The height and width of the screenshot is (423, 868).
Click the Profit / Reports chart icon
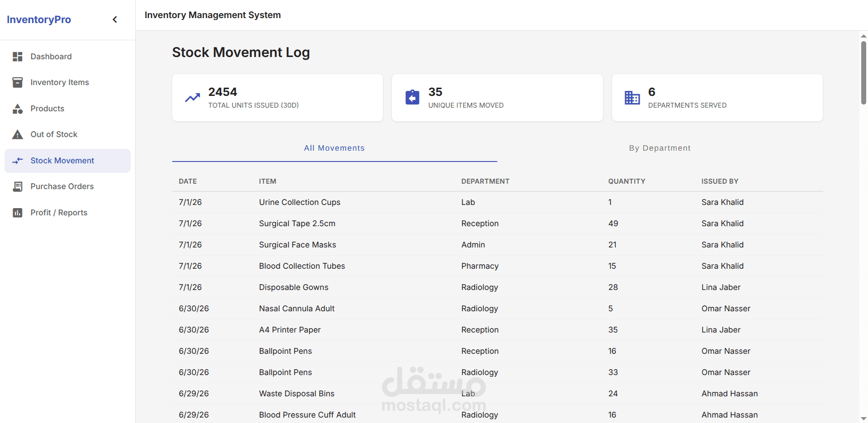coord(18,213)
